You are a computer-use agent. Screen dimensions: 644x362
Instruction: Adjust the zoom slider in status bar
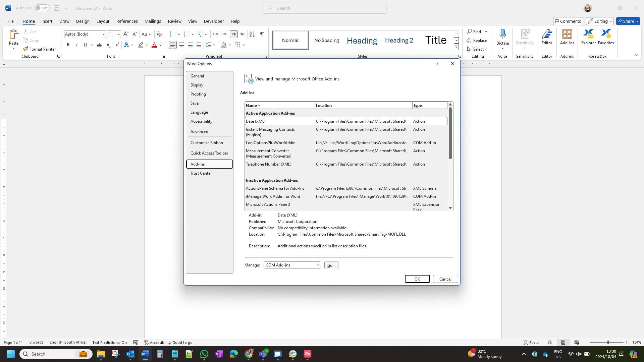[x=608, y=342]
